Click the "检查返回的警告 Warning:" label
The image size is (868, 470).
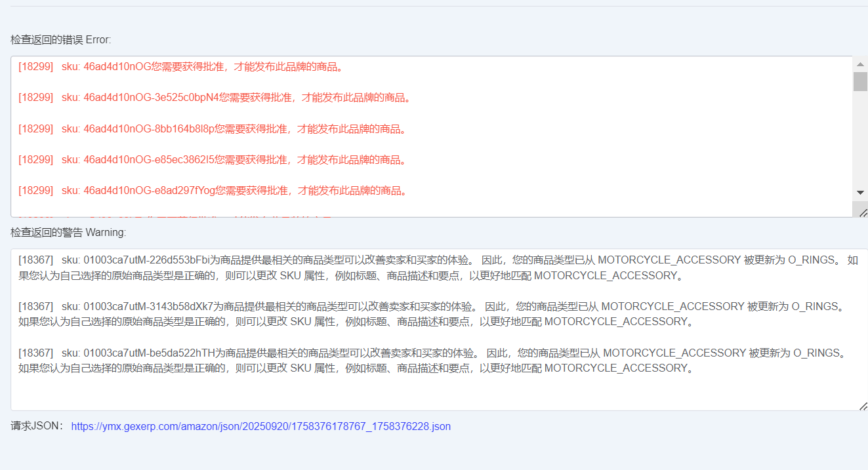pos(68,233)
